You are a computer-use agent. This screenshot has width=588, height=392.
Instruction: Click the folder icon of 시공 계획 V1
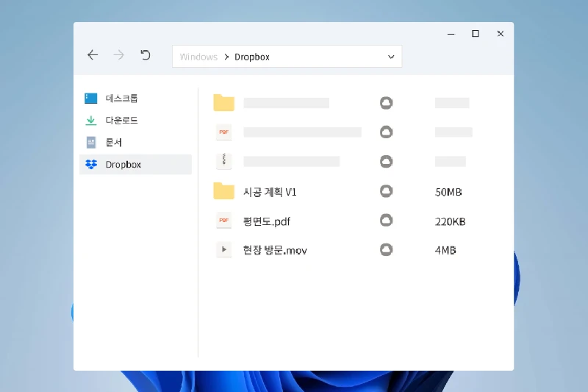point(224,191)
